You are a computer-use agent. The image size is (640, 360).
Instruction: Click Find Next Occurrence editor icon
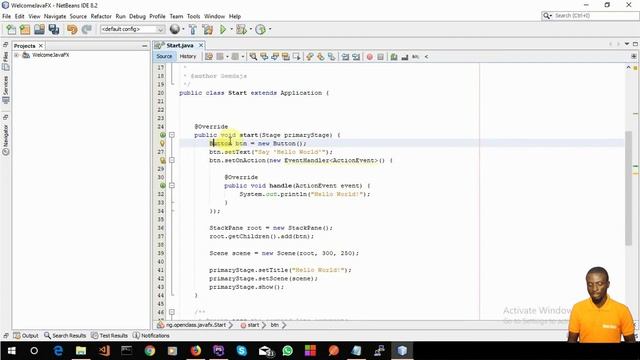point(275,57)
